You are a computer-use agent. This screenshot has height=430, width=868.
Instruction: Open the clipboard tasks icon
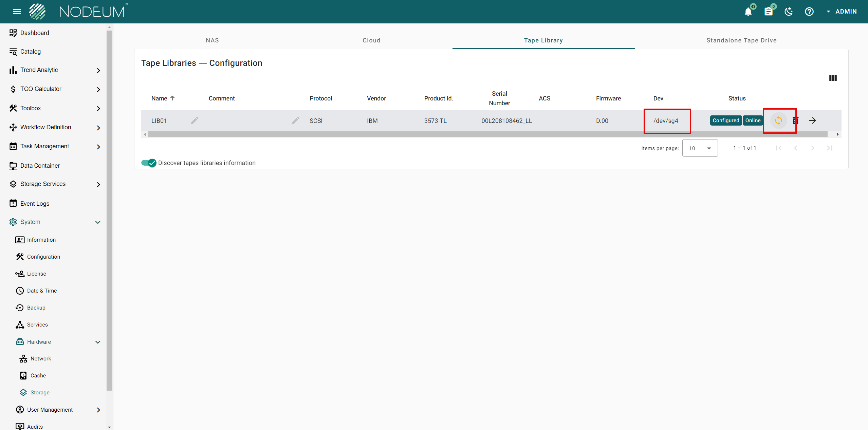(768, 12)
